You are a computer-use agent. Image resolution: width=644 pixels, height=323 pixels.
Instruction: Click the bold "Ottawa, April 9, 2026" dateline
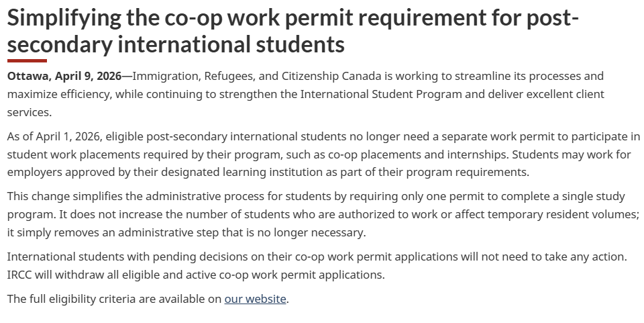[x=64, y=76]
